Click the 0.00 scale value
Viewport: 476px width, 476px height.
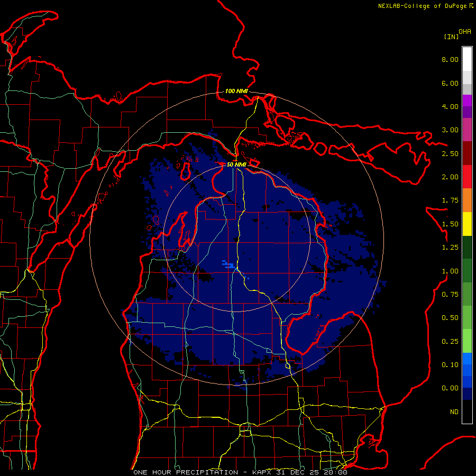click(x=450, y=388)
